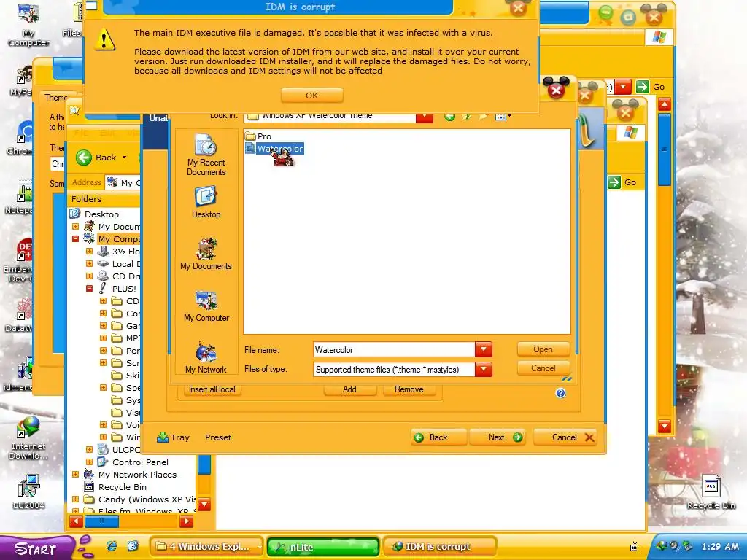Click the blue help icon in nLite
747x560 pixels.
tap(560, 393)
